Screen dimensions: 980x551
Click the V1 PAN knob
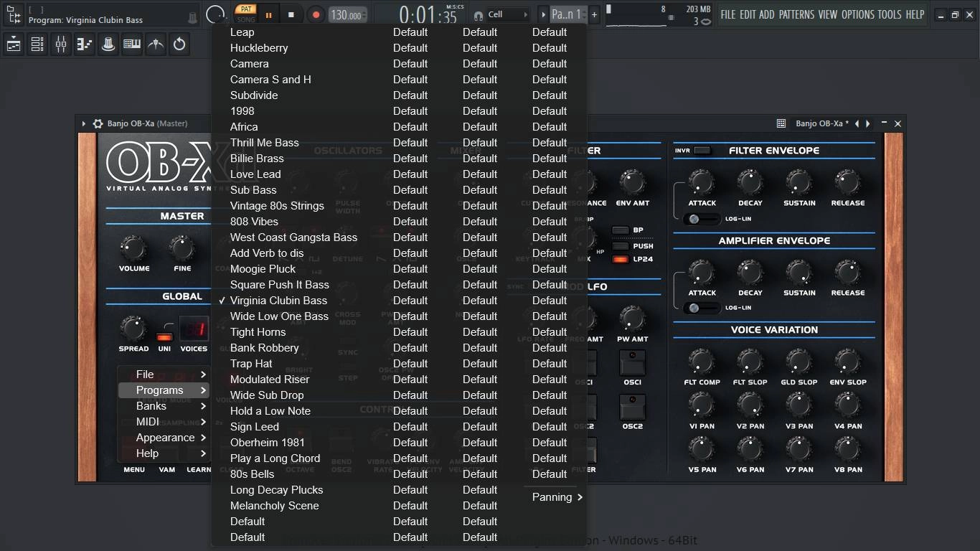click(x=702, y=405)
